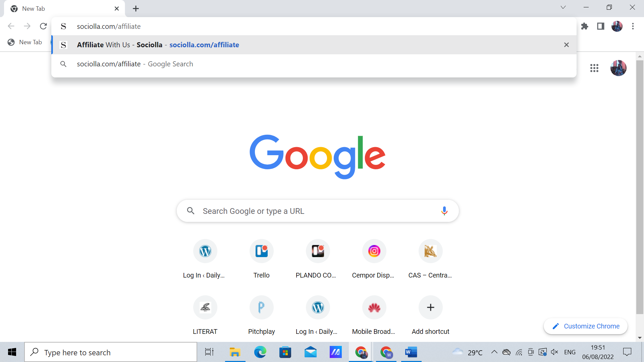Click the Customize Chrome button

(x=586, y=326)
